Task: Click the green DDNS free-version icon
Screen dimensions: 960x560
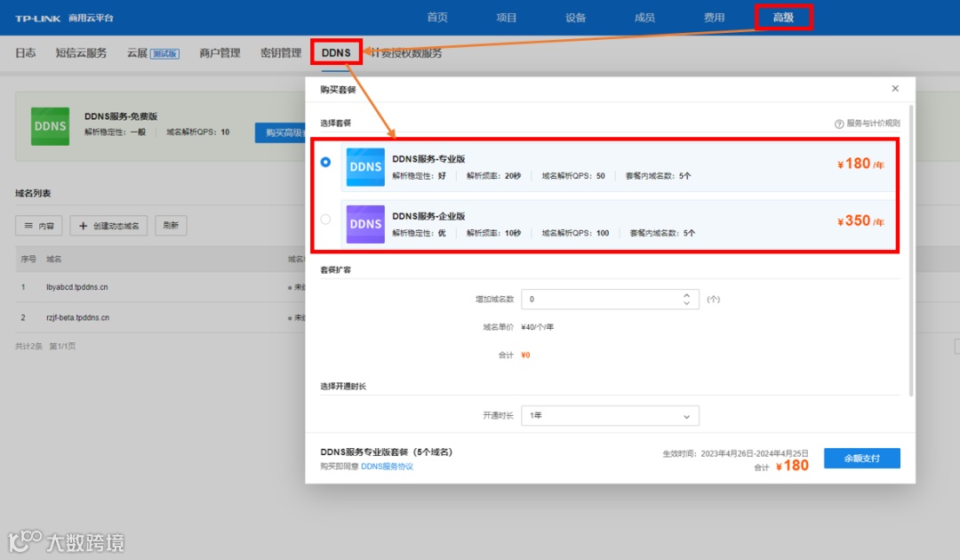Action: click(50, 126)
